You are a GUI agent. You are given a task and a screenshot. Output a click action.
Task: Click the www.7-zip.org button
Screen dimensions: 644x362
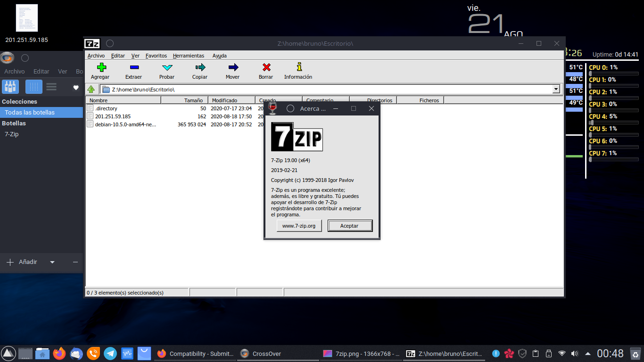click(x=299, y=226)
